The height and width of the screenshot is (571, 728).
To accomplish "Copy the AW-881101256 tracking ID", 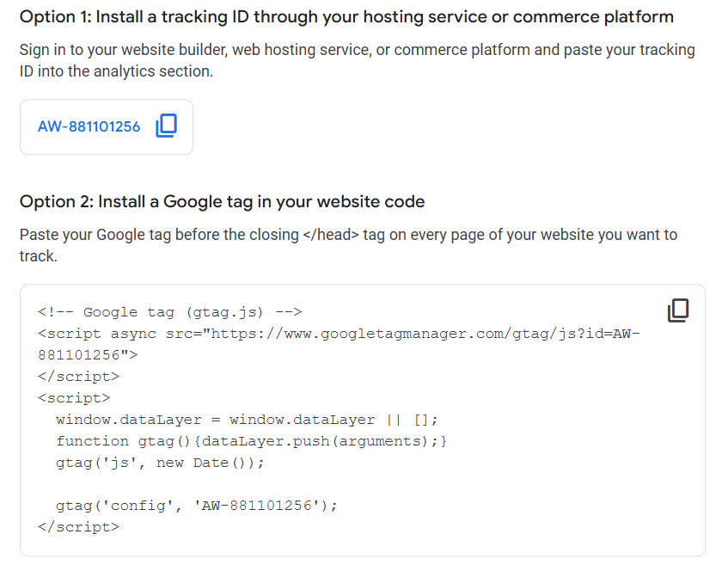I will [166, 126].
